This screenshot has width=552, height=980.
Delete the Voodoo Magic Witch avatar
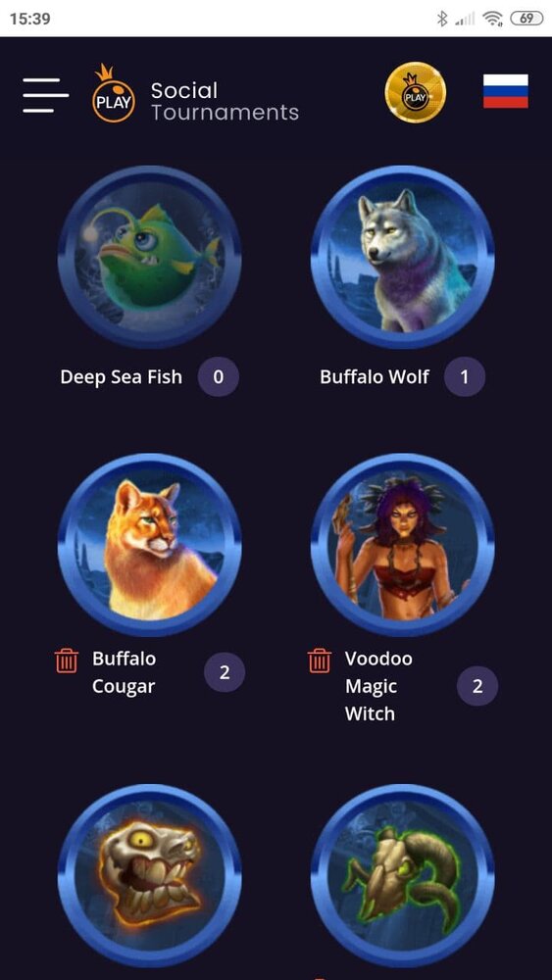point(320,661)
